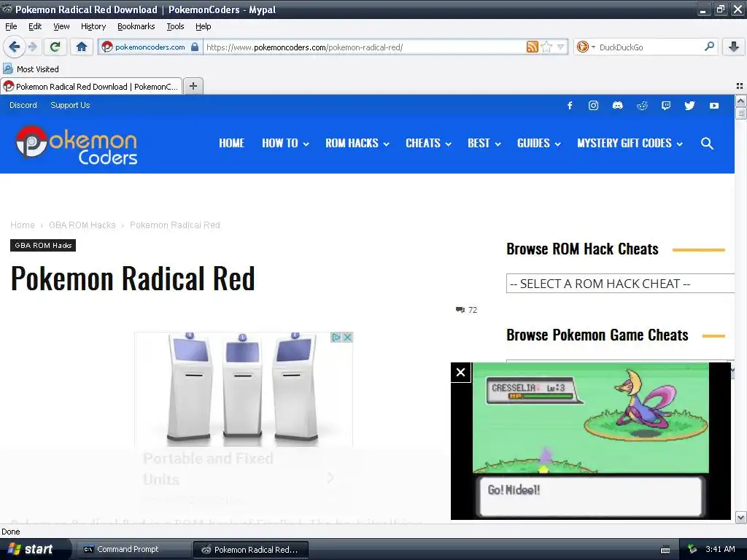Click the AdChoices triangle icon on ad
The image size is (747, 560).
coord(336,337)
